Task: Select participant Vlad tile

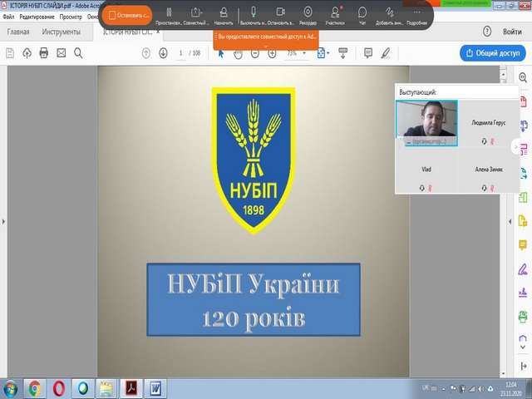Action: coord(426,170)
